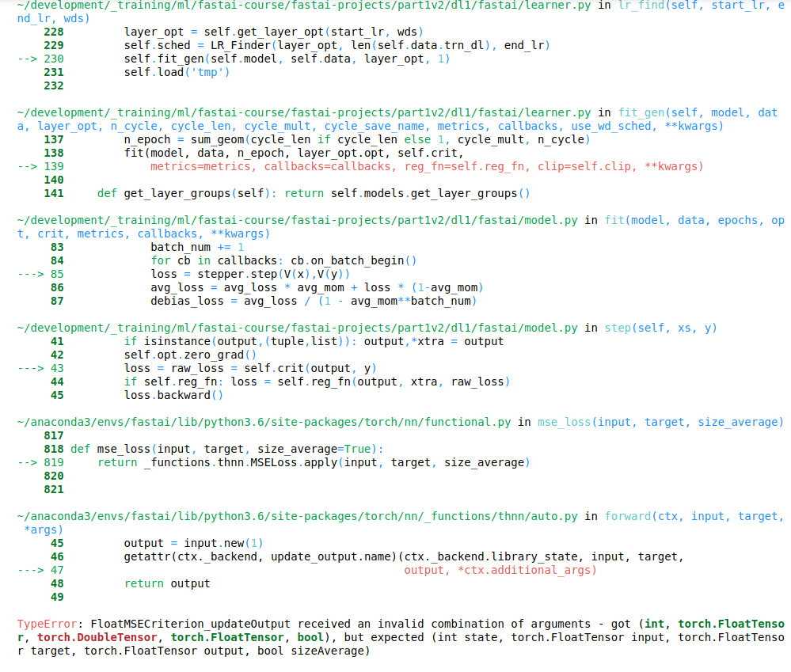Screen dimensions: 791x672
Task: Click 'n_epoch = sum_geom' code line 137
Action: [357, 139]
